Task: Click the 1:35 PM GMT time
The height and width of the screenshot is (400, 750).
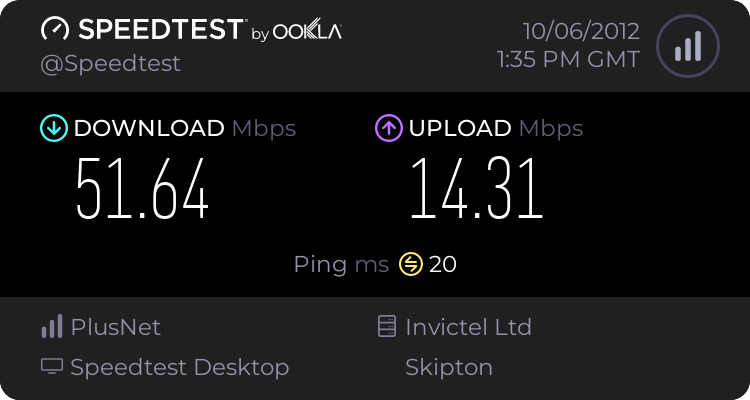Action: pyautogui.click(x=568, y=60)
